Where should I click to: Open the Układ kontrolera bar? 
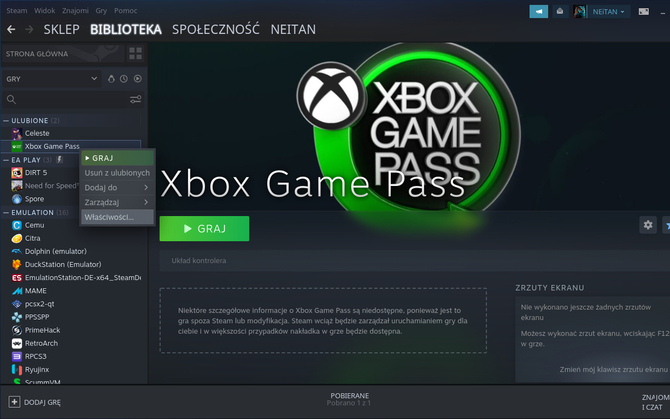[x=414, y=261]
